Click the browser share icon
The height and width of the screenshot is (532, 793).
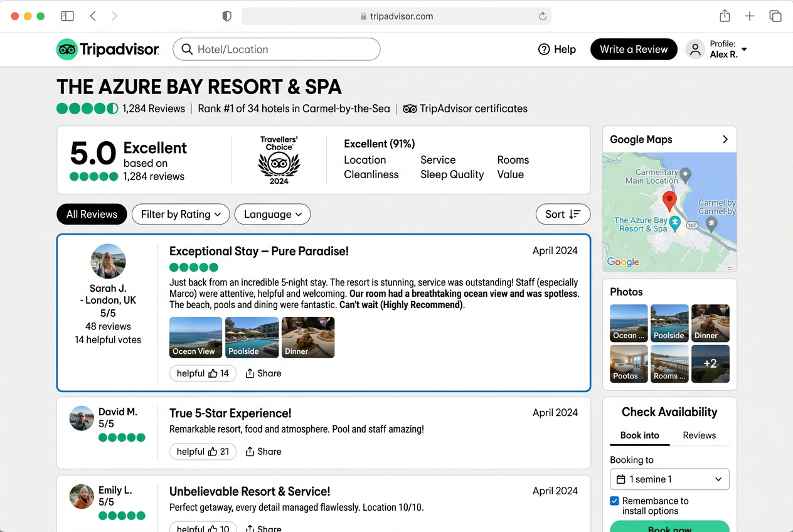[725, 16]
